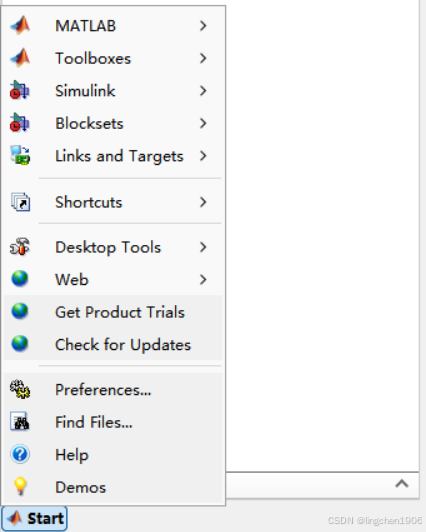Expand the Web submenu arrow
Image resolution: width=426 pixels, height=532 pixels.
pyautogui.click(x=203, y=280)
